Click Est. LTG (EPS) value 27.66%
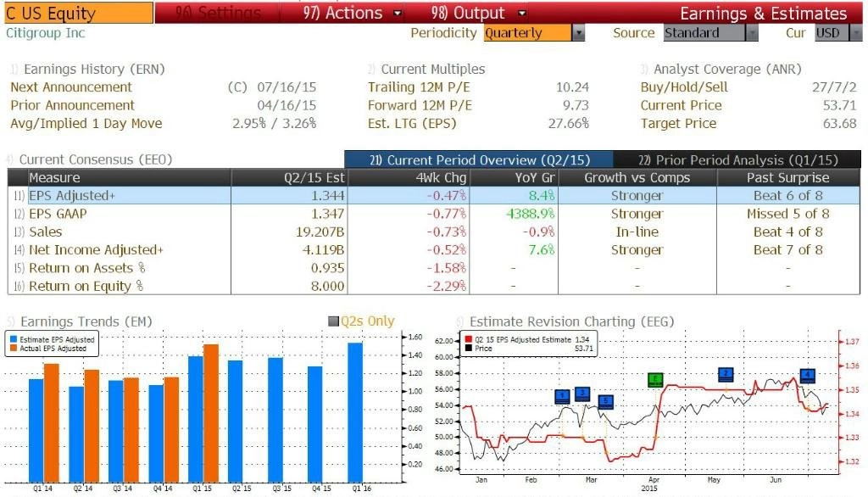 (x=569, y=124)
